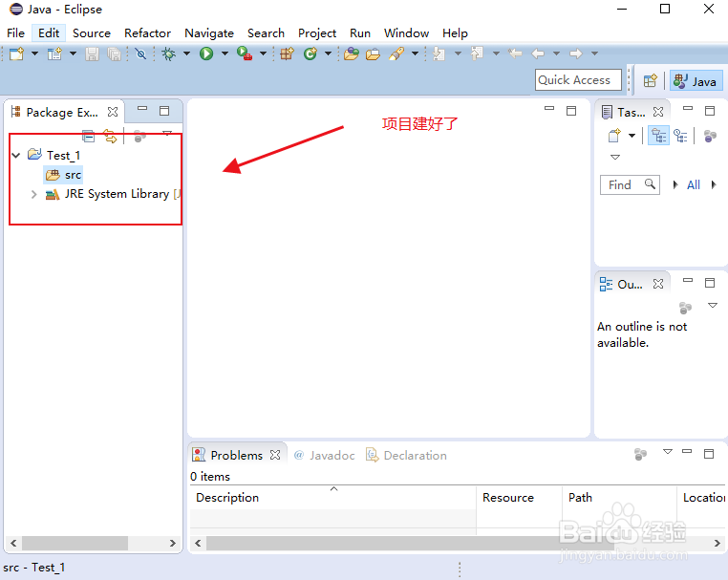Close the Outline view tab
The height and width of the screenshot is (580, 728).
(658, 284)
